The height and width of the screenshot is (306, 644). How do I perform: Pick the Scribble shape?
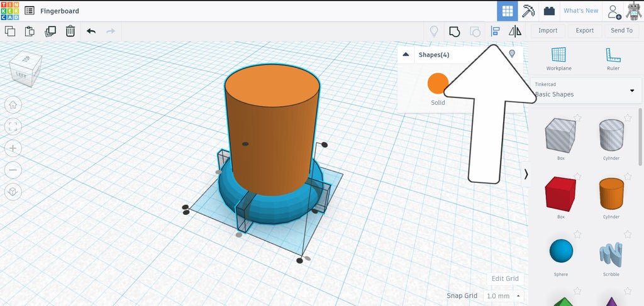point(611,252)
